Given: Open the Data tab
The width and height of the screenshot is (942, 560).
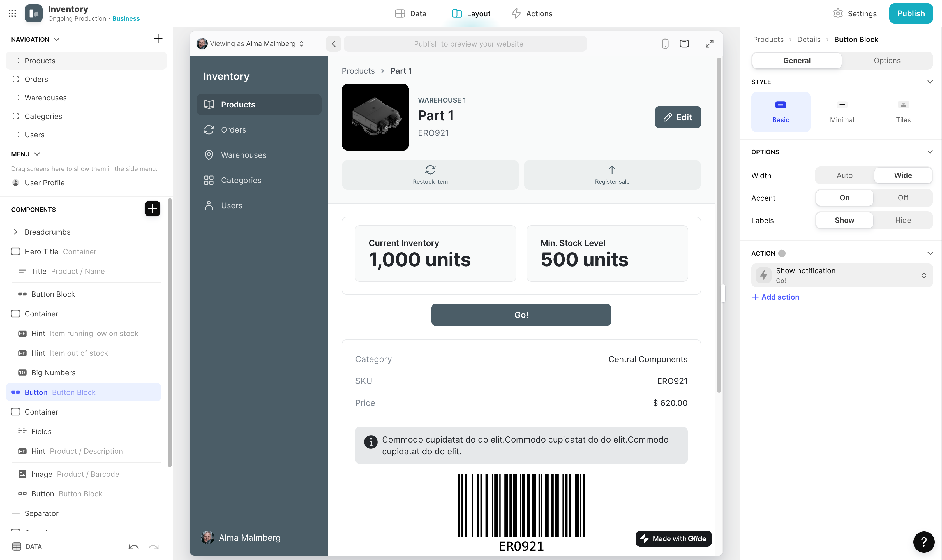Looking at the screenshot, I should point(411,13).
